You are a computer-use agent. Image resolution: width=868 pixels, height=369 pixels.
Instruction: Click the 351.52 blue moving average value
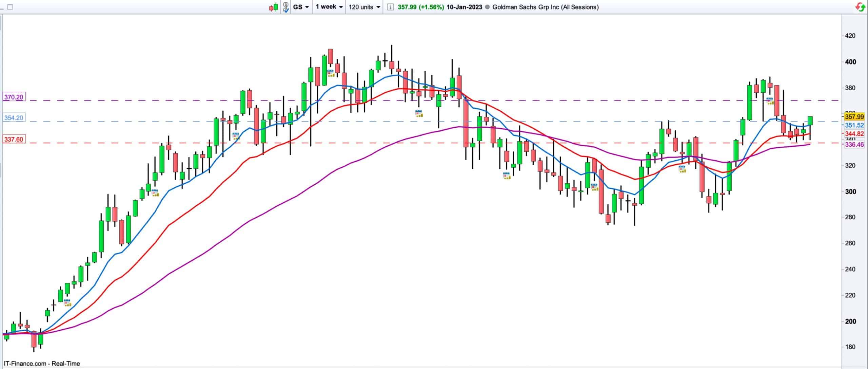pos(854,125)
